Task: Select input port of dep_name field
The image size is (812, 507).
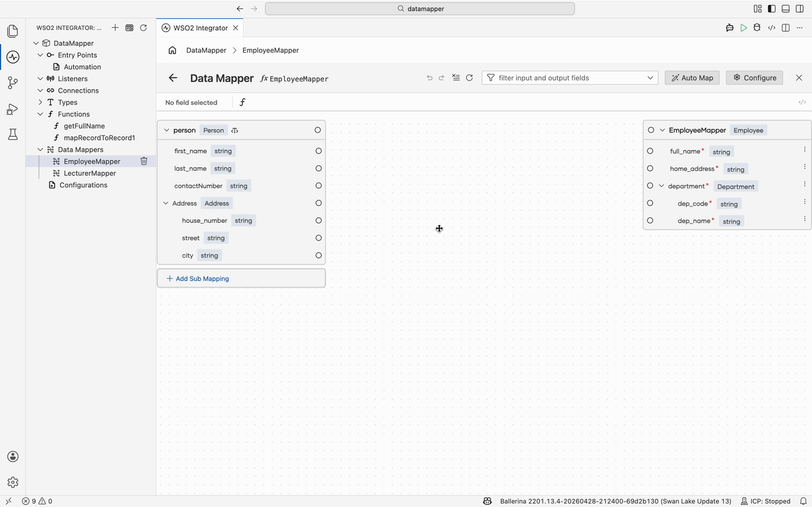Action: pos(650,220)
